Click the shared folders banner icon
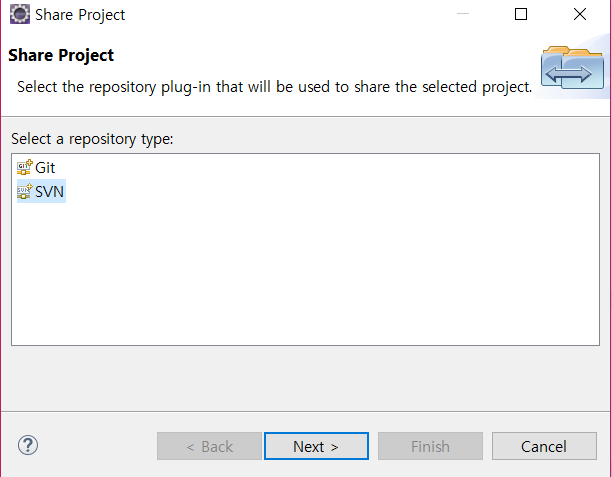Viewport: 612px width, 477px height. point(572,68)
